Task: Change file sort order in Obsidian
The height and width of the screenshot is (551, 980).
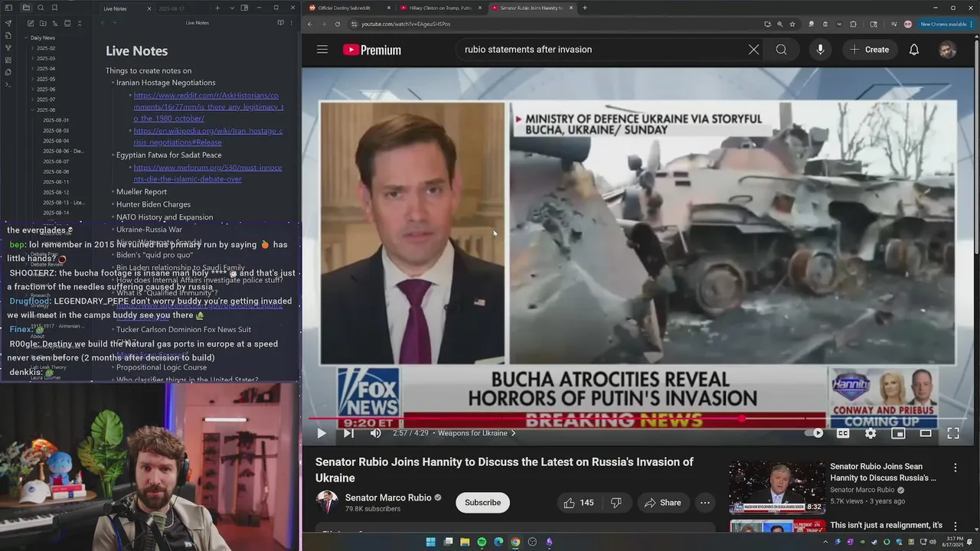Action: tap(55, 23)
